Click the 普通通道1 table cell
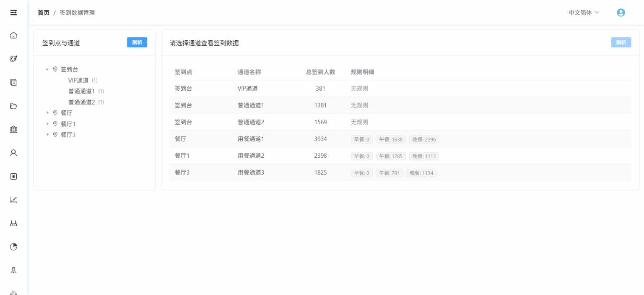 pyautogui.click(x=251, y=105)
